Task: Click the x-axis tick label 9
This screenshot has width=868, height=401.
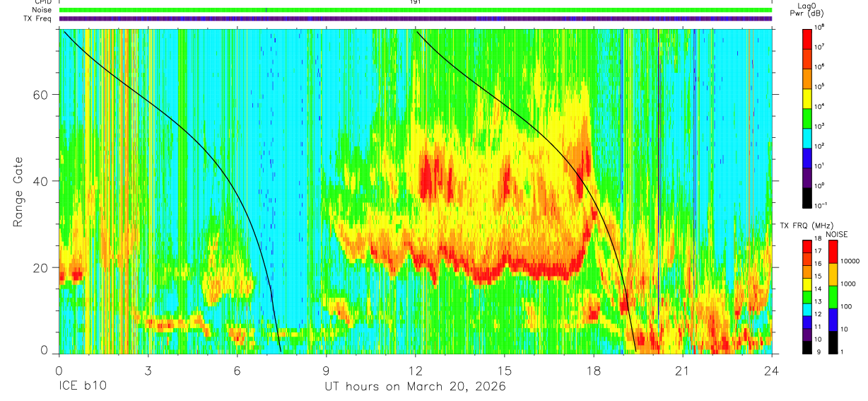Action: click(326, 370)
